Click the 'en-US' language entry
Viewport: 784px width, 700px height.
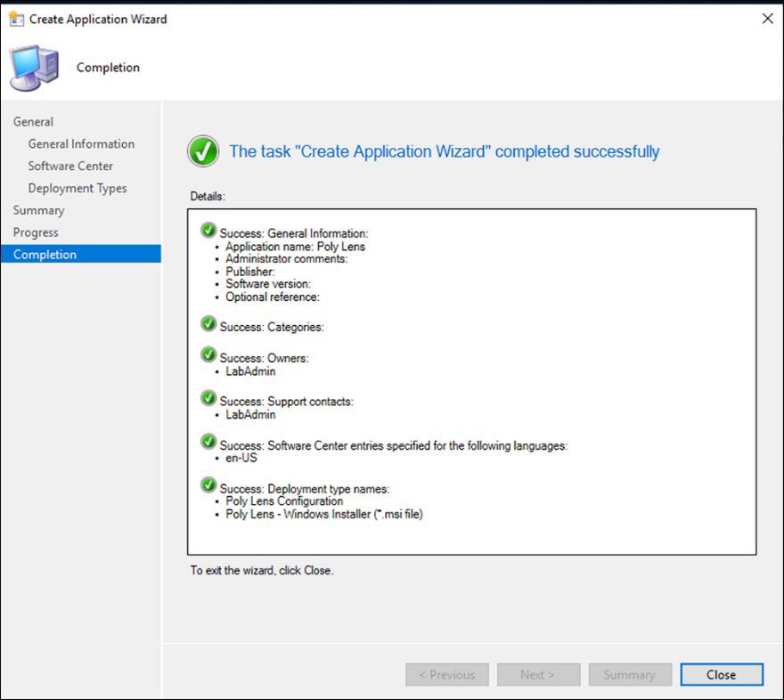click(x=241, y=458)
